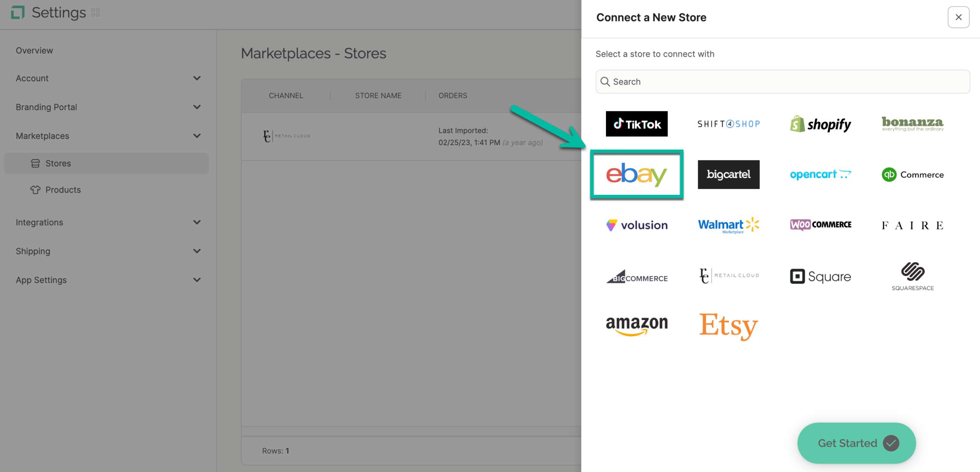Click the search magnifier icon
The width and height of the screenshot is (980, 472).
pos(605,82)
